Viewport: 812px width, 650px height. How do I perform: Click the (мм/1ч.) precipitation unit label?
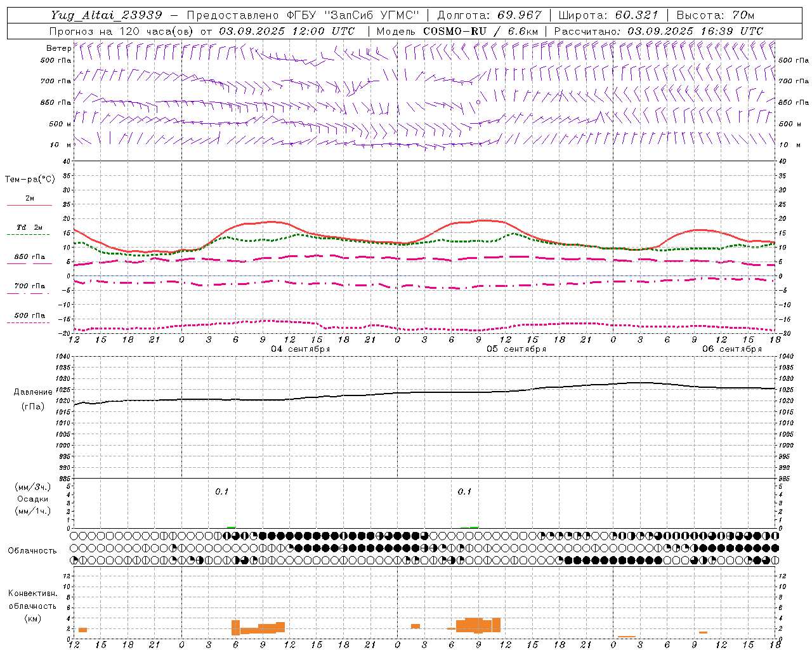[33, 512]
